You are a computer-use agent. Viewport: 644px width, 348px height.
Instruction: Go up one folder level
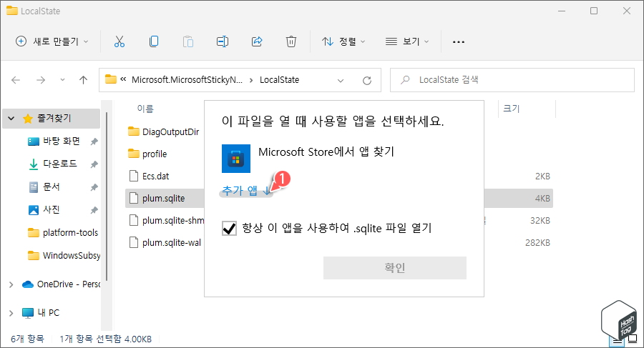click(84, 80)
